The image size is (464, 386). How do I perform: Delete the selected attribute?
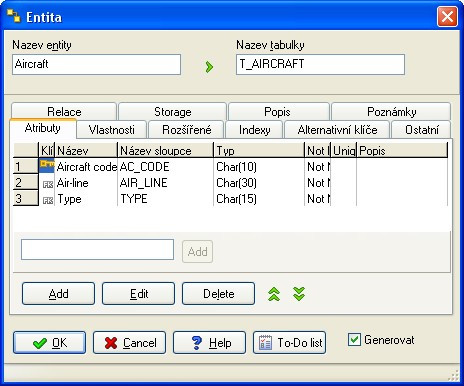tap(218, 293)
